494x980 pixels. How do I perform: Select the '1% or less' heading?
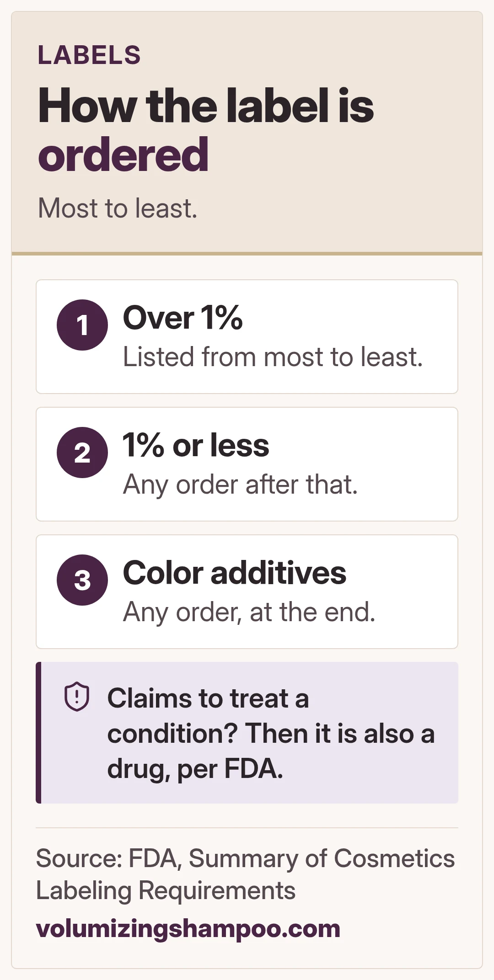click(196, 445)
